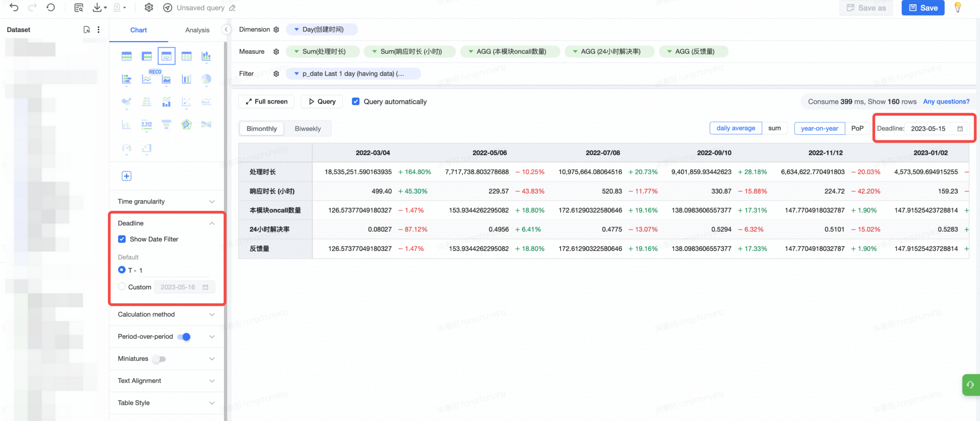The width and height of the screenshot is (980, 421).
Task: Select the line chart type
Action: click(146, 79)
